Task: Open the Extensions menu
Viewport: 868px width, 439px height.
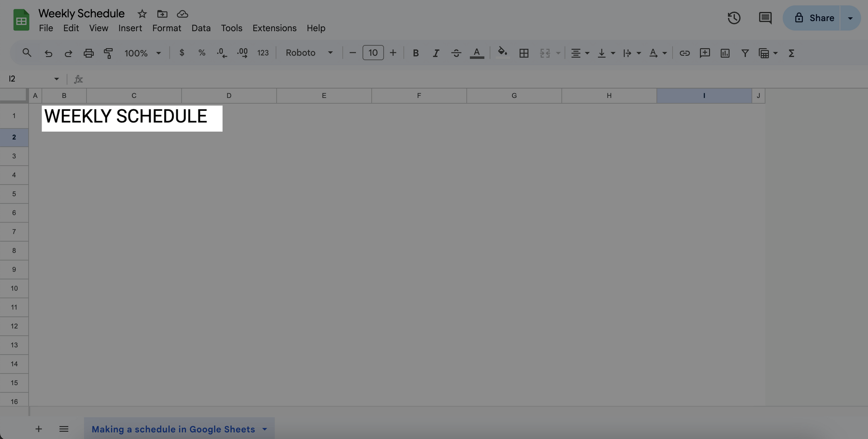Action: tap(274, 28)
